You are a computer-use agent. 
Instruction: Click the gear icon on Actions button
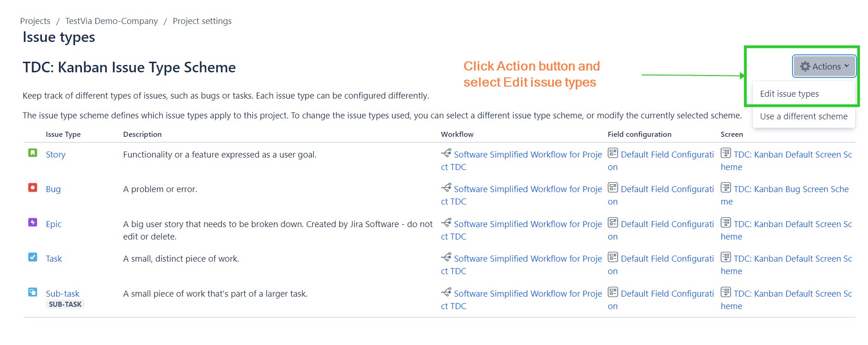805,66
